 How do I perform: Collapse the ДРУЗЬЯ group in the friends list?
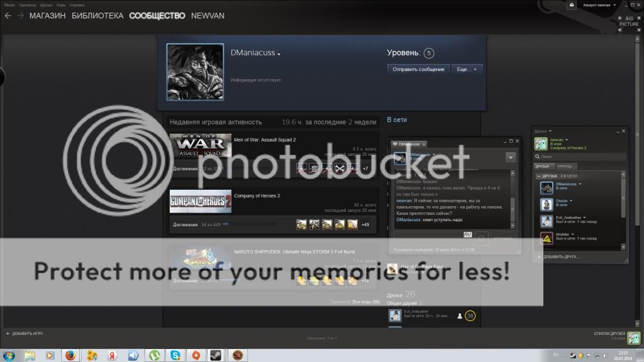(x=538, y=176)
